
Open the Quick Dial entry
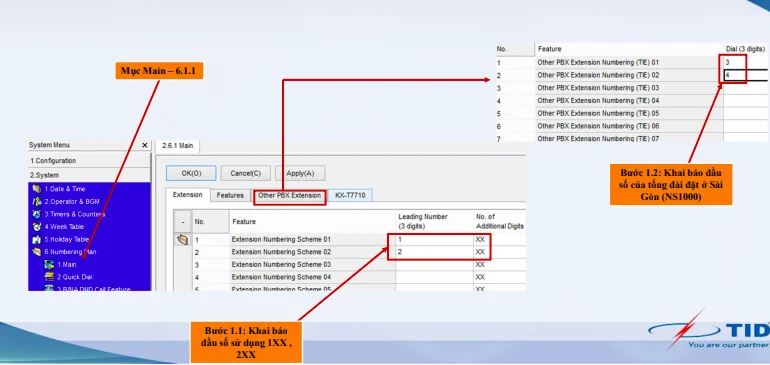(74, 277)
